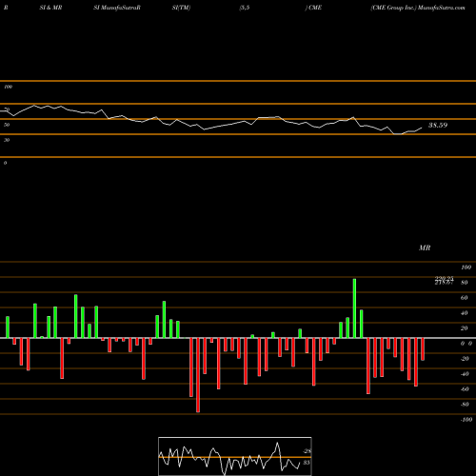This screenshot has height=476, width=476.
Task: Click the longest red bar in MR histogram
Action: coord(198,375)
